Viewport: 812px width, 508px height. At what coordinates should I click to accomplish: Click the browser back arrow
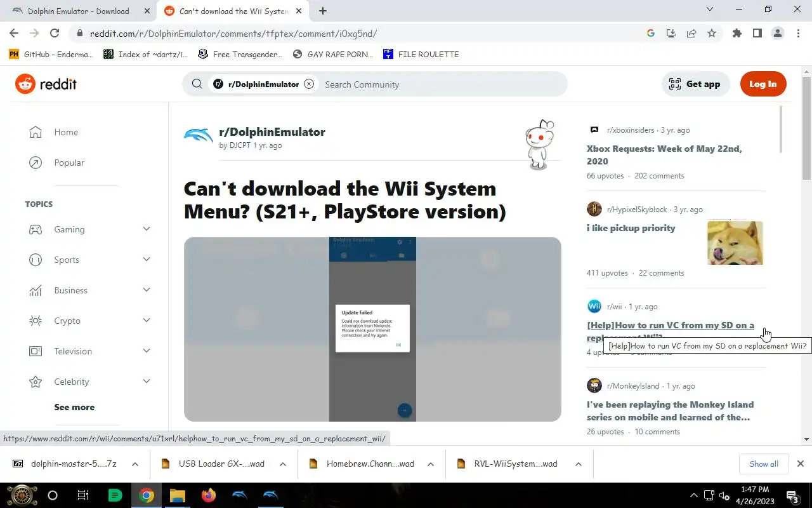pos(14,33)
